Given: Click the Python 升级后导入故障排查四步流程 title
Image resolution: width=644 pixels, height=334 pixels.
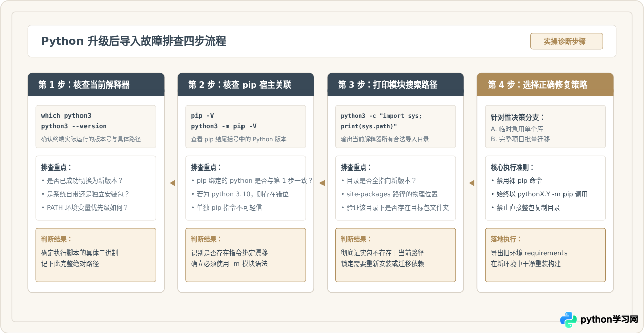Looking at the screenshot, I should pyautogui.click(x=134, y=41).
